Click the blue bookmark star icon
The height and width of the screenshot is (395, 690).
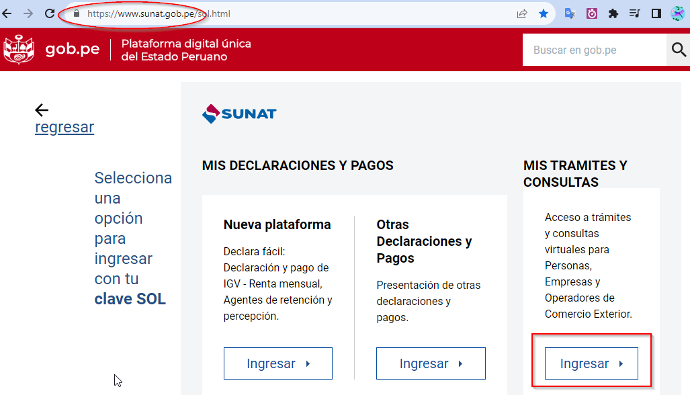coord(543,14)
